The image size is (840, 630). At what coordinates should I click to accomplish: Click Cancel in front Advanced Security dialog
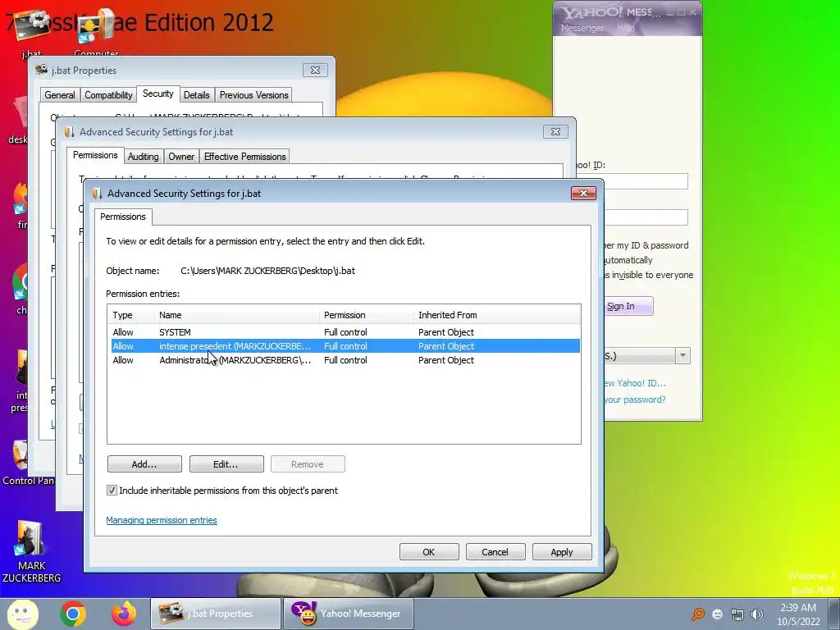pos(495,552)
